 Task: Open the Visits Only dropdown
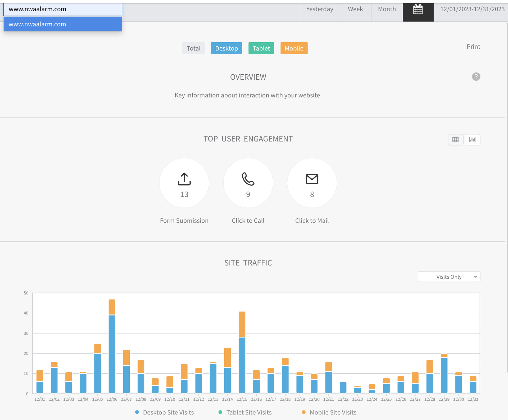click(449, 277)
